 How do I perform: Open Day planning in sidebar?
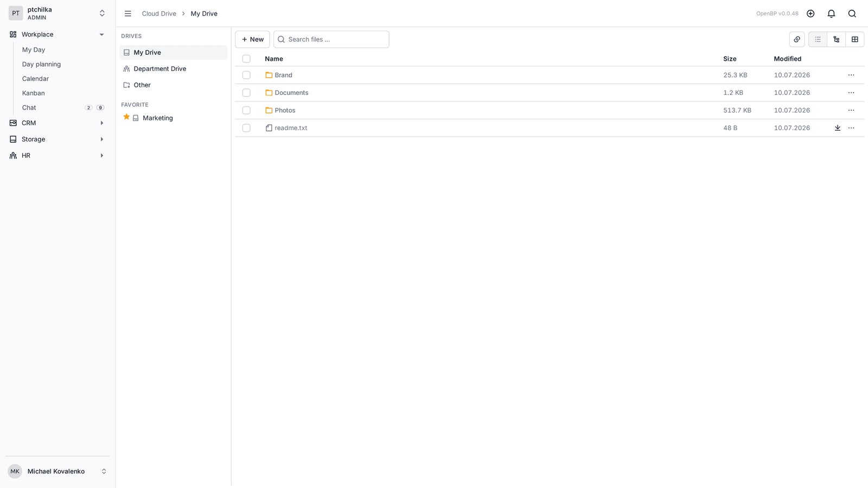pyautogui.click(x=41, y=64)
